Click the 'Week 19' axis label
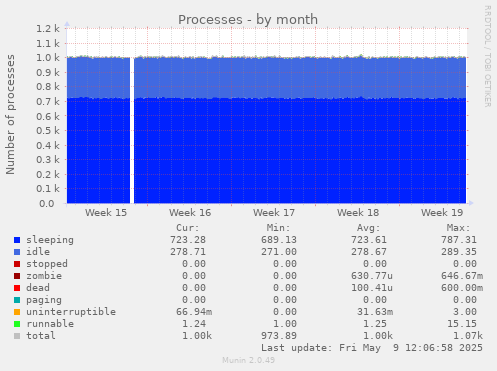 click(442, 213)
